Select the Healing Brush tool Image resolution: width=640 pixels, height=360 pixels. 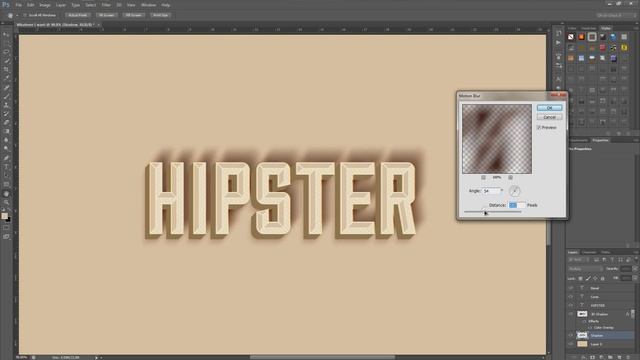point(6,87)
